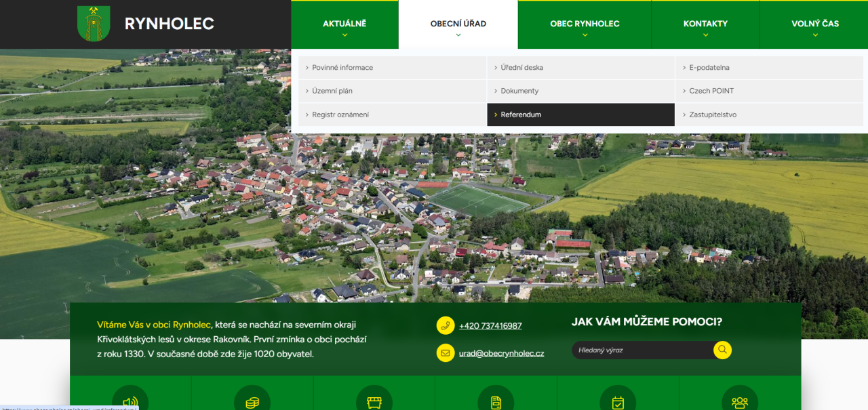Click the waste container icon
Image resolution: width=868 pixels, height=410 pixels.
pos(374,400)
